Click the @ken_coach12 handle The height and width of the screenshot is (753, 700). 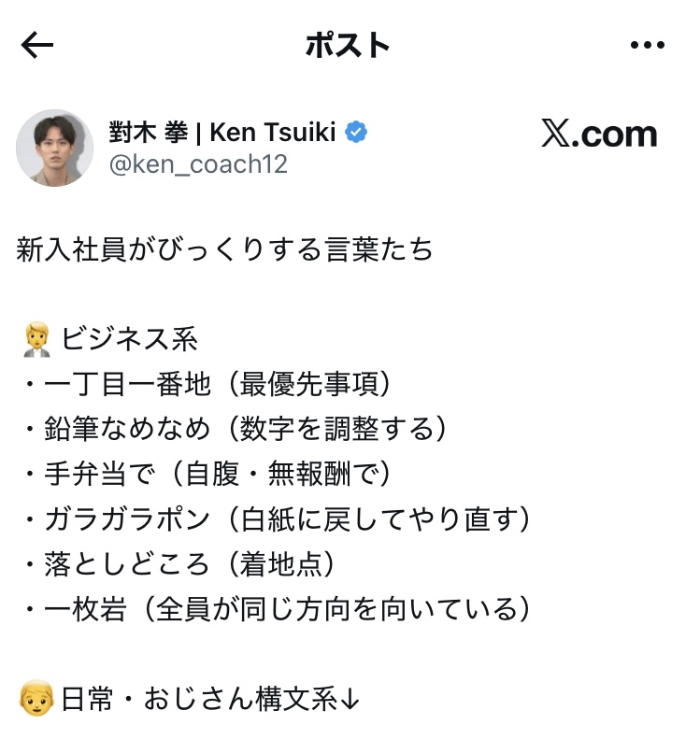(x=198, y=164)
